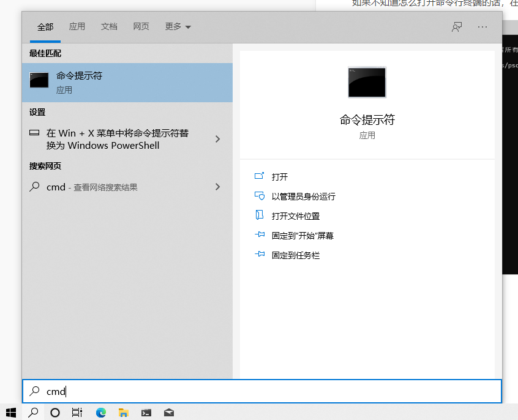The image size is (518, 420).
Task: Open the Windows Start menu
Action: pos(11,413)
